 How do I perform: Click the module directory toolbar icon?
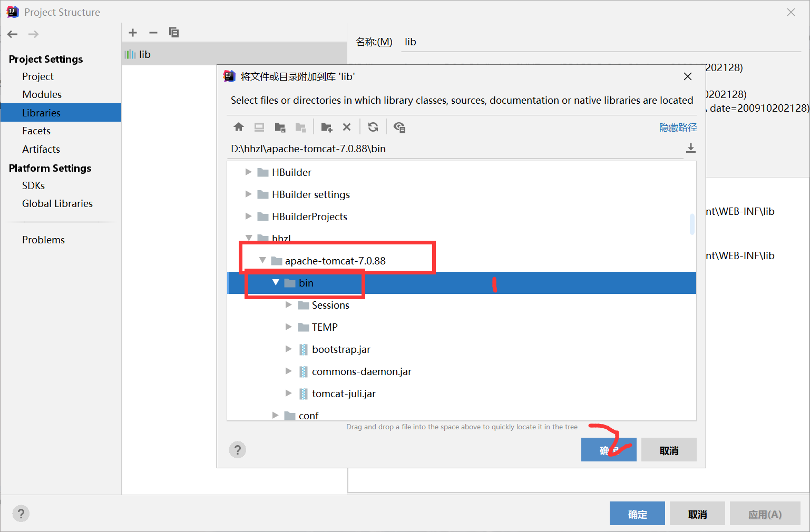pyautogui.click(x=300, y=127)
